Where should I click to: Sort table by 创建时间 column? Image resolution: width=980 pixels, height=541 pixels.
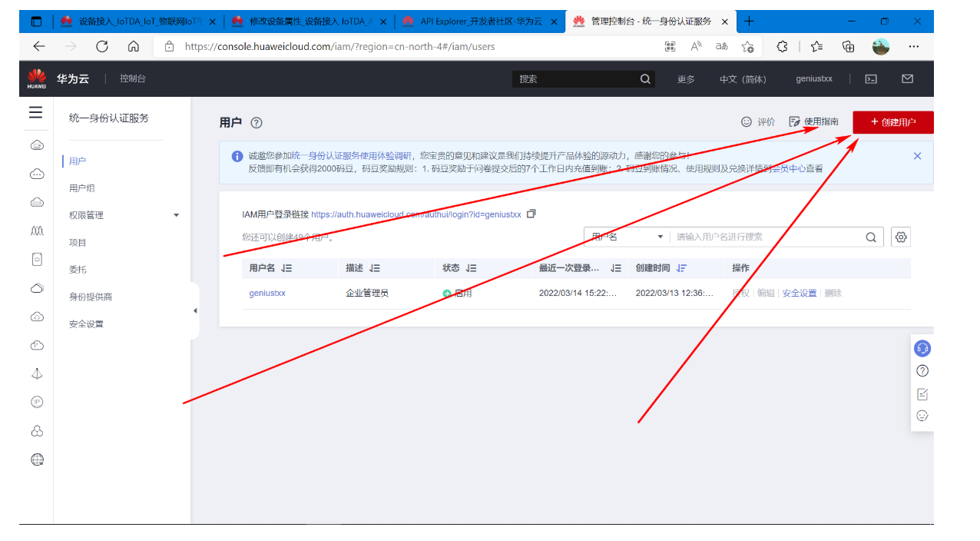681,268
